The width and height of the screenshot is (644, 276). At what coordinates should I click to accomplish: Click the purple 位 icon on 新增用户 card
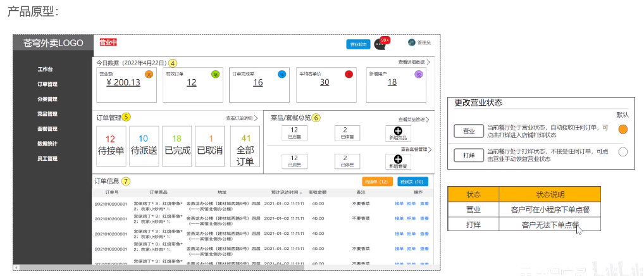tap(418, 74)
